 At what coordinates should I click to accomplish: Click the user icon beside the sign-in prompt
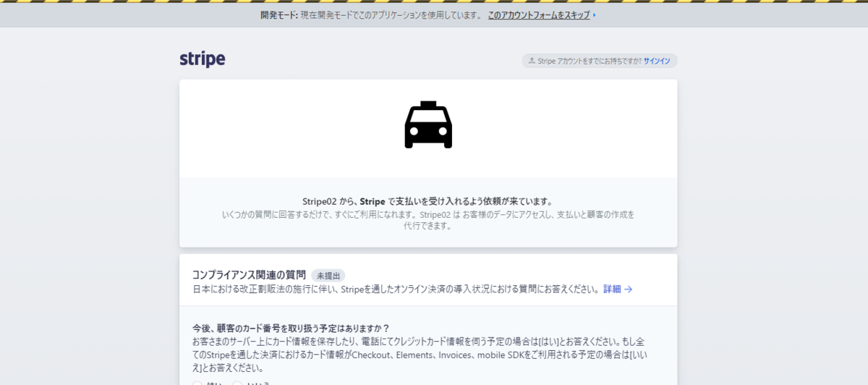tap(532, 62)
